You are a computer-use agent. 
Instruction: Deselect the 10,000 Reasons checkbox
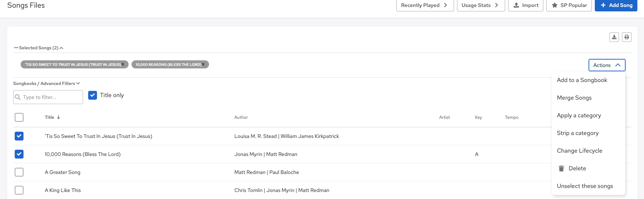[x=19, y=154]
